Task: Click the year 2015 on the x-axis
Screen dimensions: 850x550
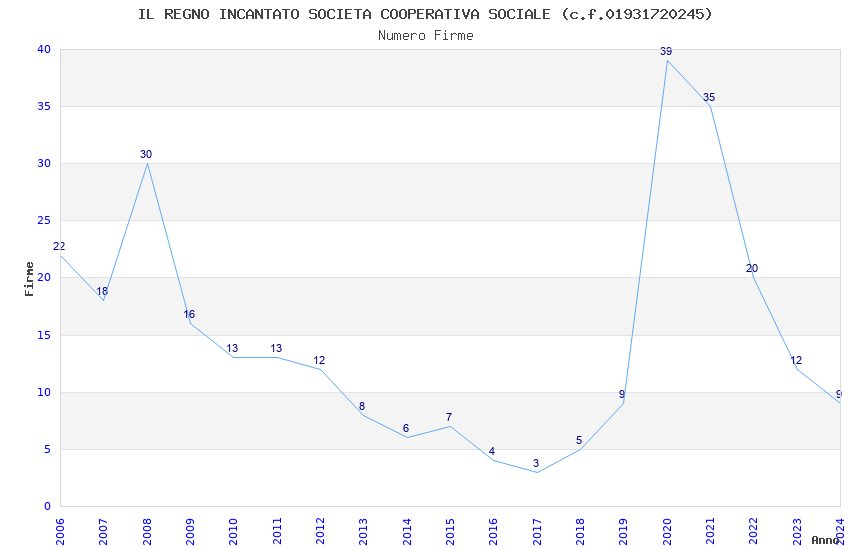Action: pyautogui.click(x=450, y=531)
